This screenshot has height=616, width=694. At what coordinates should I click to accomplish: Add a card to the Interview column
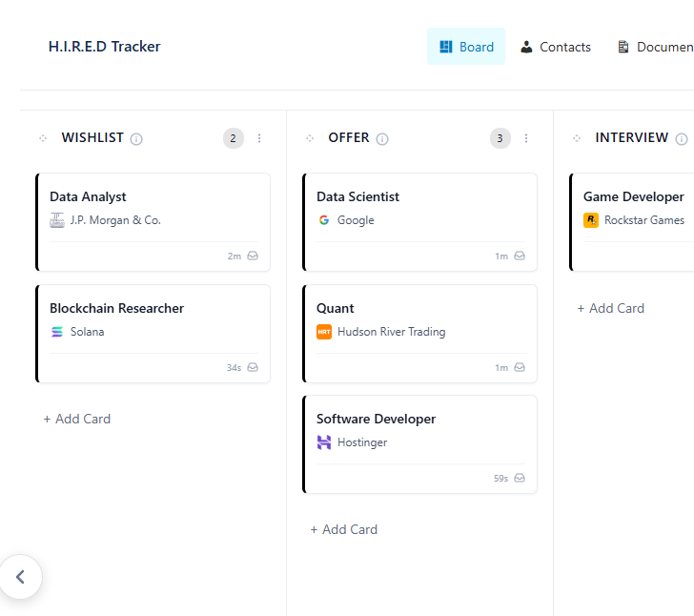[x=611, y=308]
